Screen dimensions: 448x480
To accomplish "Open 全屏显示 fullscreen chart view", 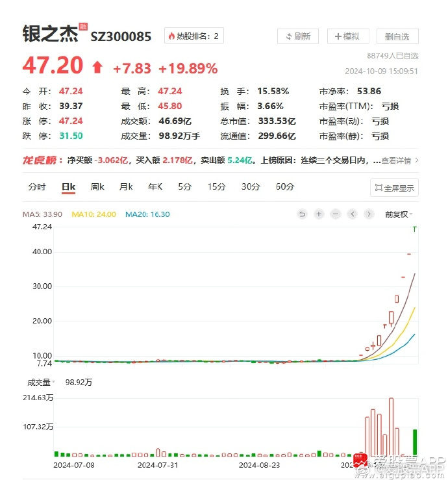I will 394,188.
